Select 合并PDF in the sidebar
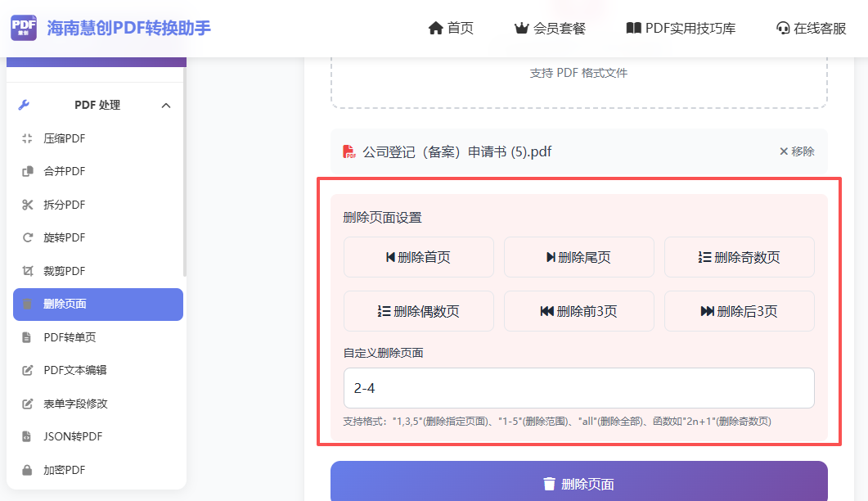Viewport: 868px width, 501px height. tap(98, 171)
